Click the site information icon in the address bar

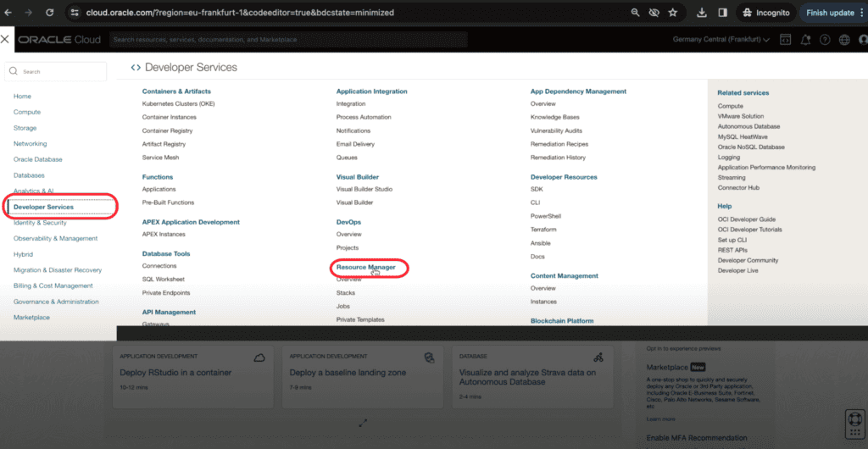click(75, 12)
